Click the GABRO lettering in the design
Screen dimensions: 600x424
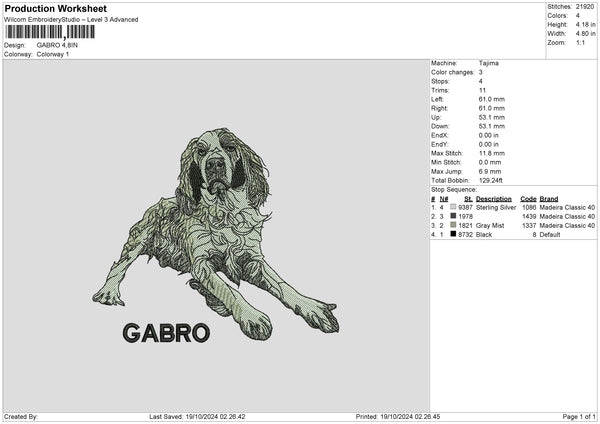[x=166, y=333]
